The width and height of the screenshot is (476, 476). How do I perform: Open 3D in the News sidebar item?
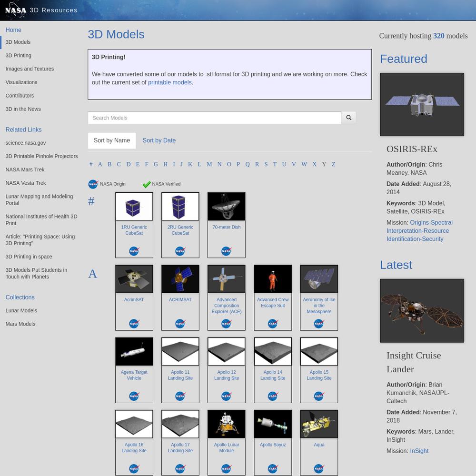coord(23,109)
